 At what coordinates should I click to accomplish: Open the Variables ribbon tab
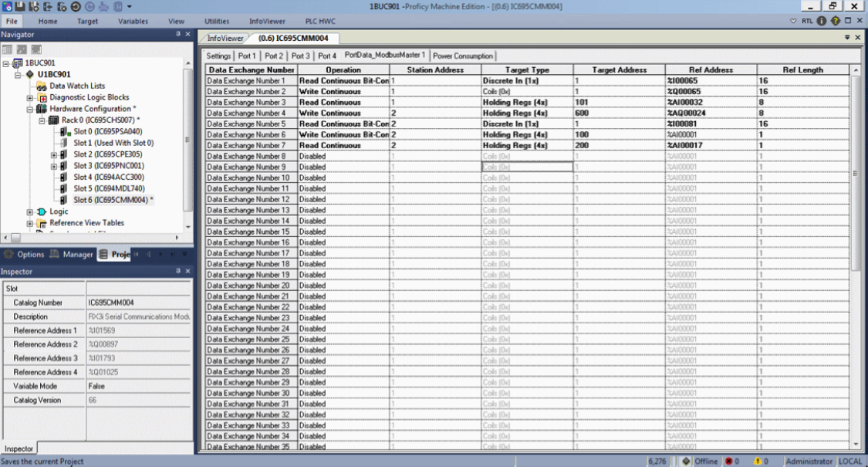click(x=133, y=21)
